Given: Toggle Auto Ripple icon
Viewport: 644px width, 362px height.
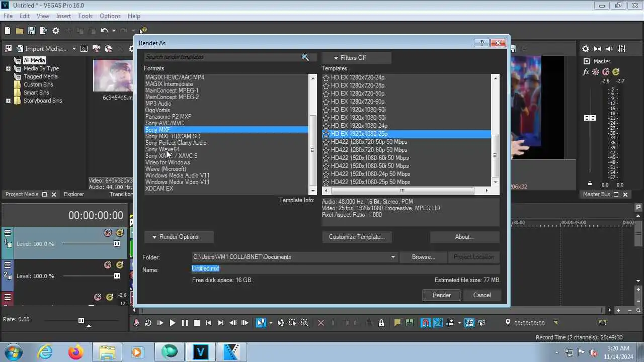Looking at the screenshot, I should coord(450,323).
